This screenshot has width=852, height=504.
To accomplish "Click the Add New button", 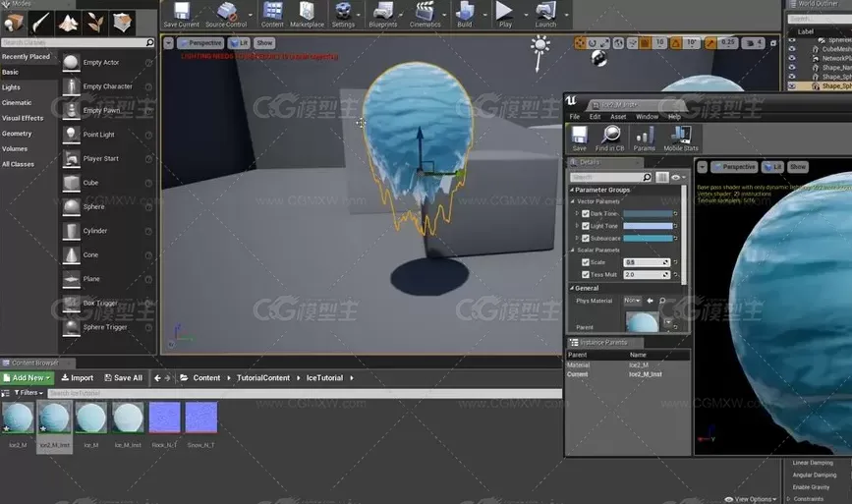I will 28,378.
